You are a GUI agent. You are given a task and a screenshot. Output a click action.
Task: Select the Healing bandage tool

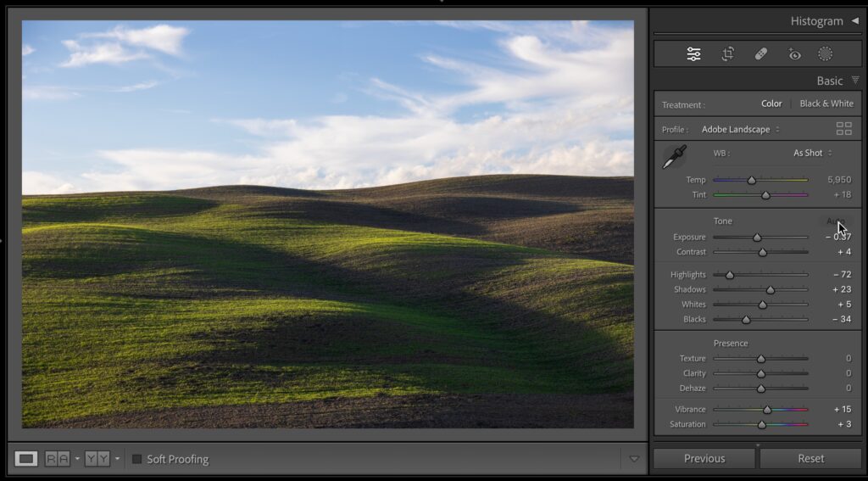(760, 54)
